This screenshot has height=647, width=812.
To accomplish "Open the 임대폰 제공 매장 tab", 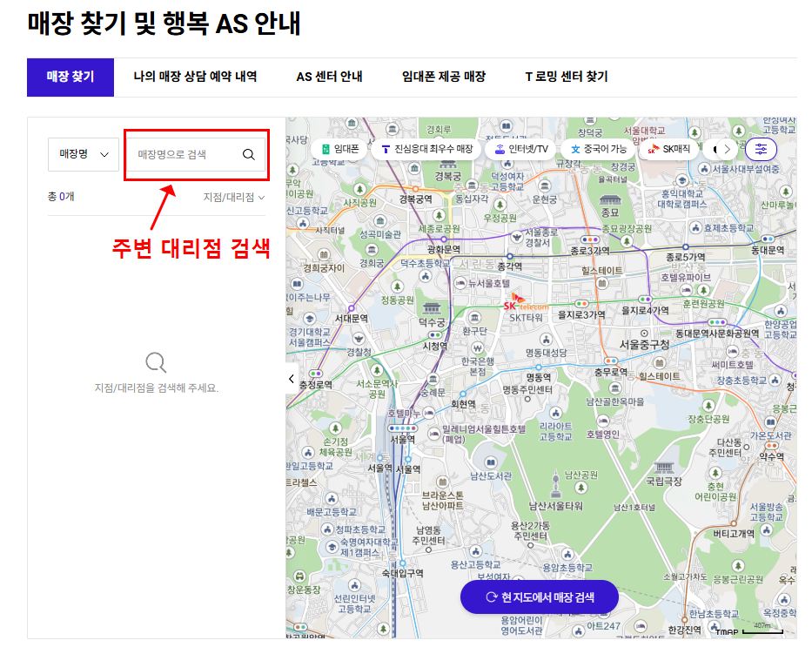I will pyautogui.click(x=444, y=78).
